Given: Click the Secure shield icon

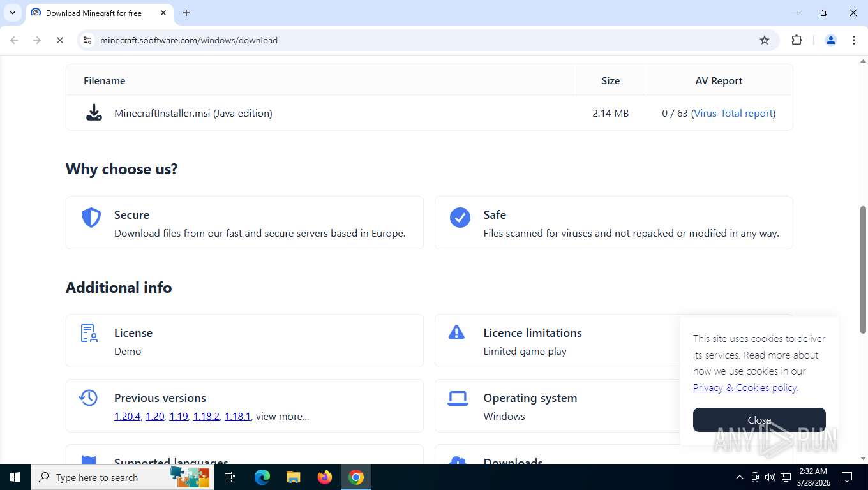Looking at the screenshot, I should [x=91, y=218].
